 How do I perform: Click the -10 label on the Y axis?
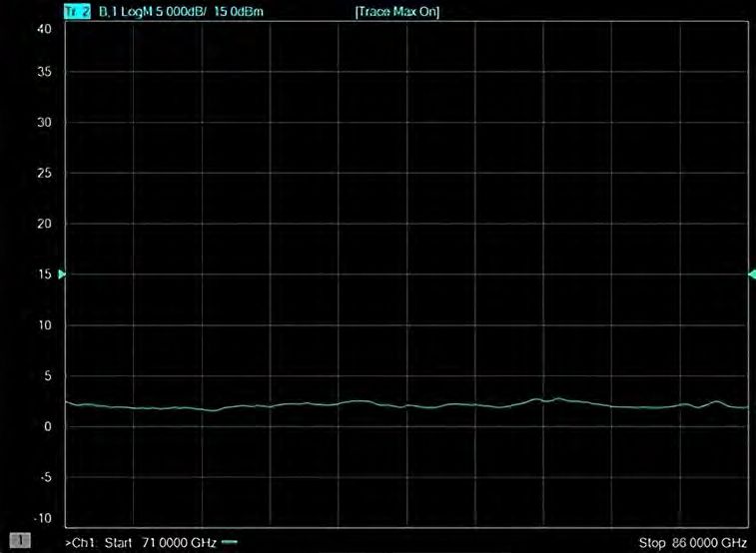[42, 519]
